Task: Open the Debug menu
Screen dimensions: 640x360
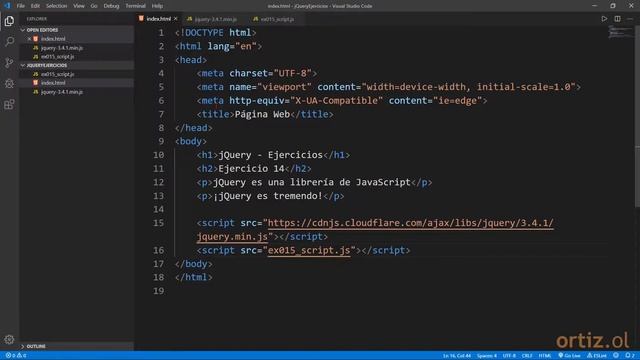Action: [x=111, y=6]
